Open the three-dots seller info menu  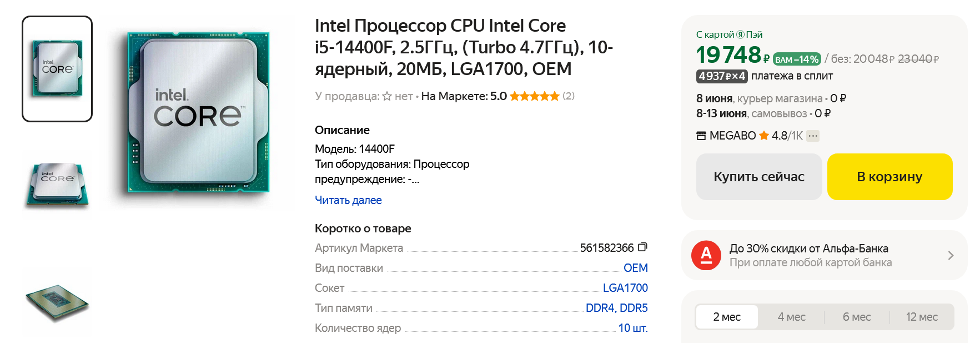coord(813,136)
